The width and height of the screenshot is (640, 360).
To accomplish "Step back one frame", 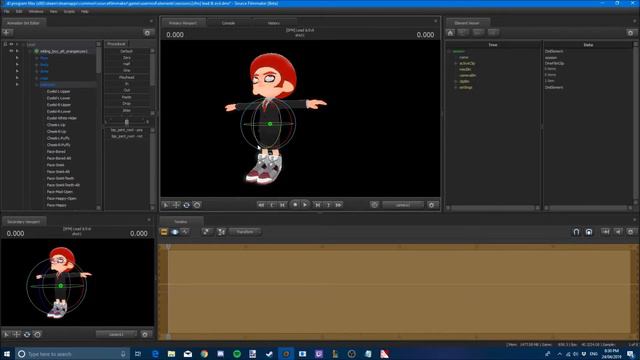I will [282, 205].
